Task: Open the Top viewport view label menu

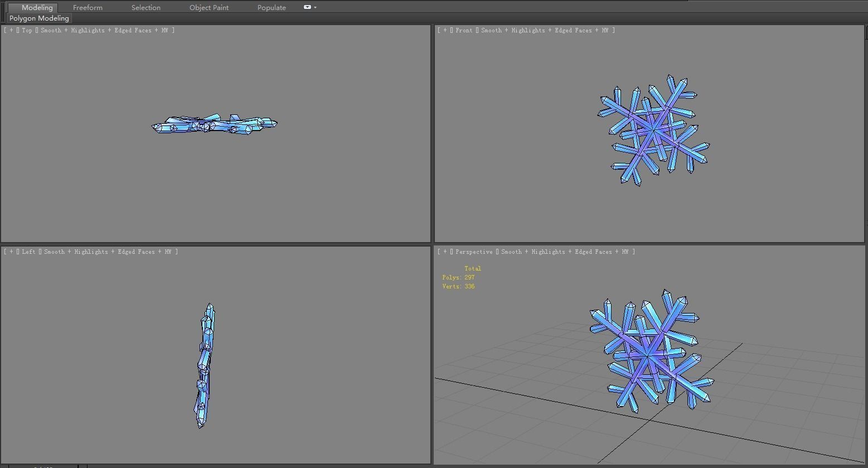Action: (x=27, y=30)
